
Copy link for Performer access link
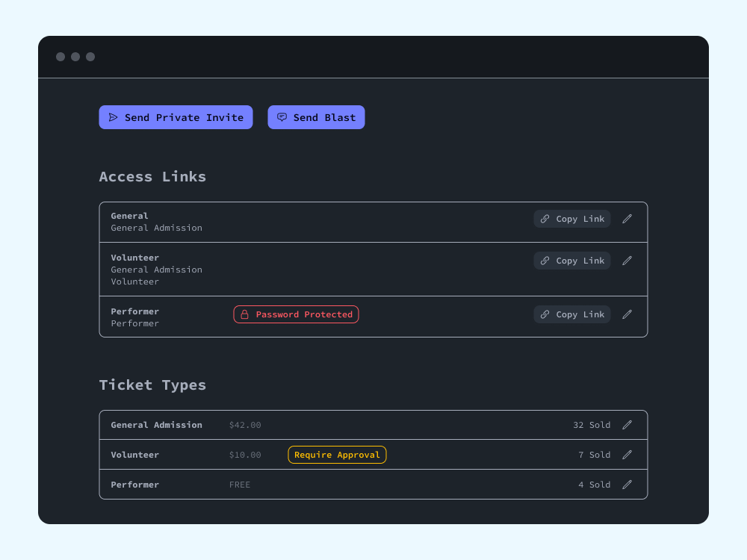pyautogui.click(x=571, y=314)
